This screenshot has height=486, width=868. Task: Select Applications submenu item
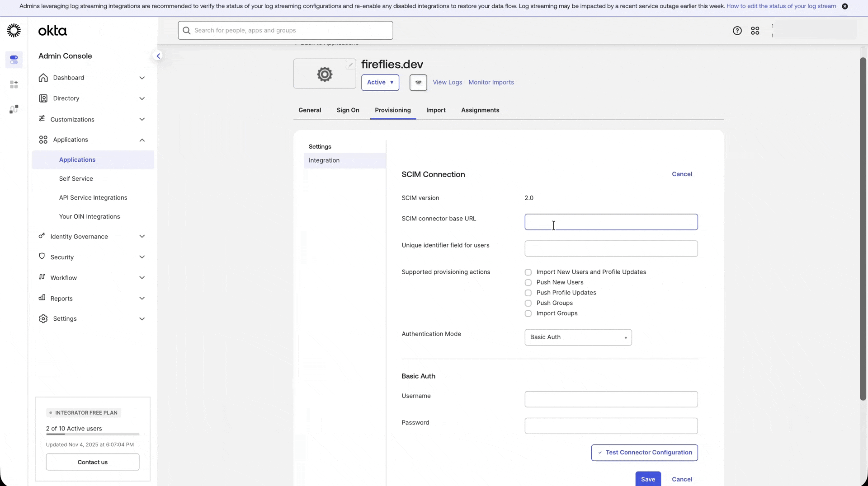pos(93,160)
